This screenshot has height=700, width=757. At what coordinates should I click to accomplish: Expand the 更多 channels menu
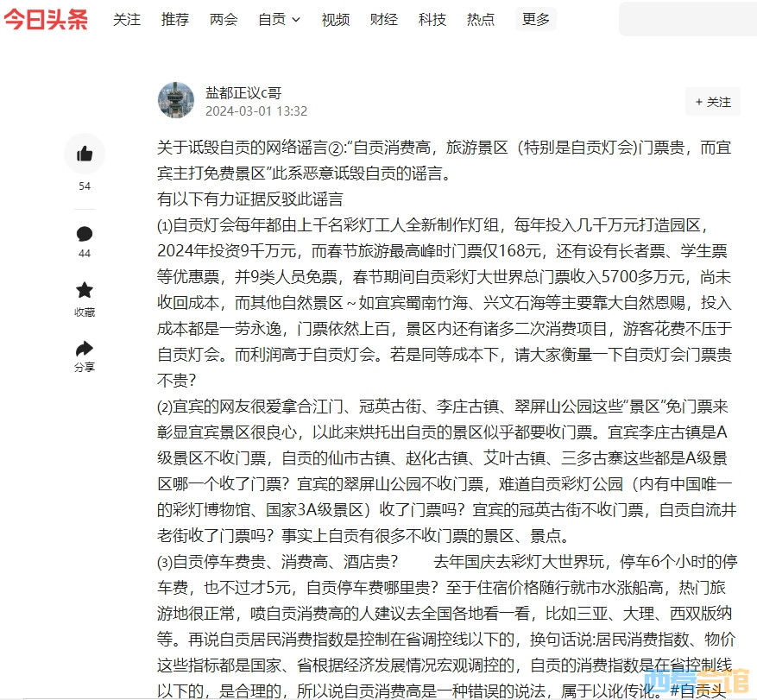536,19
